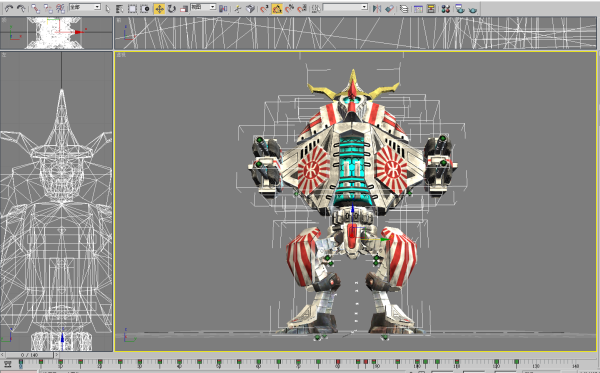
Task: Open the Select by Name list
Action: pyautogui.click(x=119, y=8)
